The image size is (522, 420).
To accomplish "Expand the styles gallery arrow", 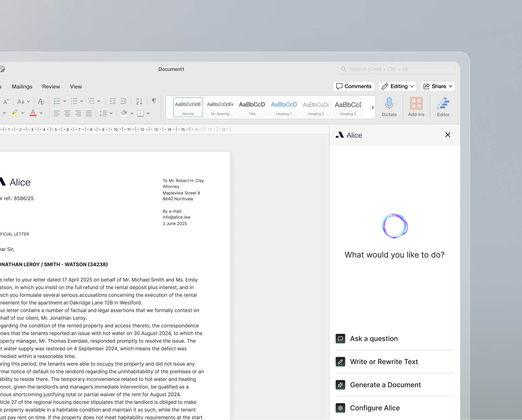I will pyautogui.click(x=373, y=107).
